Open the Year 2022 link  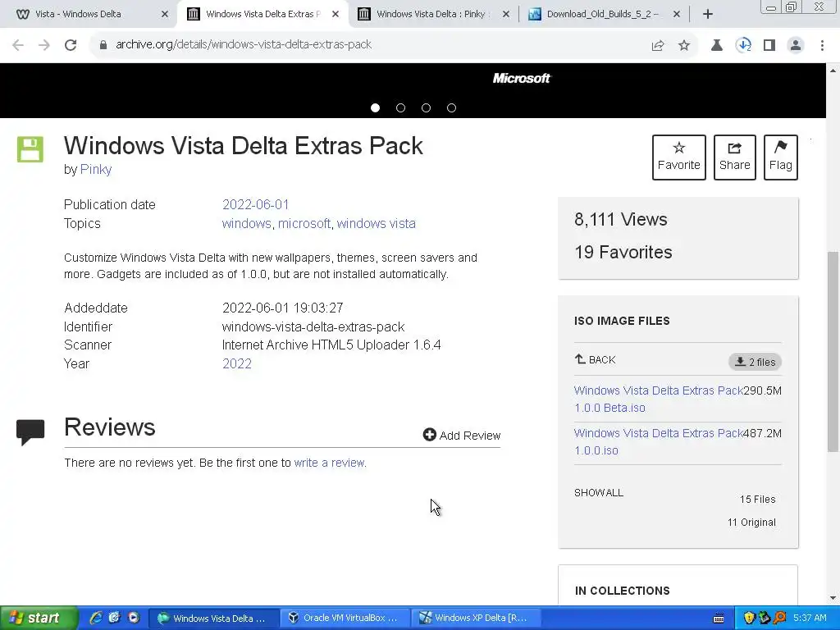pos(237,363)
